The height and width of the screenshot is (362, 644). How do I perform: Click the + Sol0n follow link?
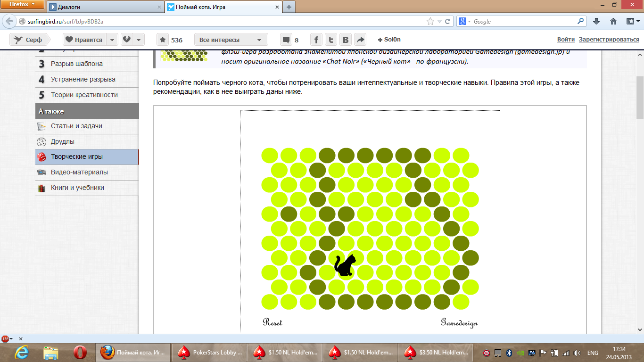389,40
